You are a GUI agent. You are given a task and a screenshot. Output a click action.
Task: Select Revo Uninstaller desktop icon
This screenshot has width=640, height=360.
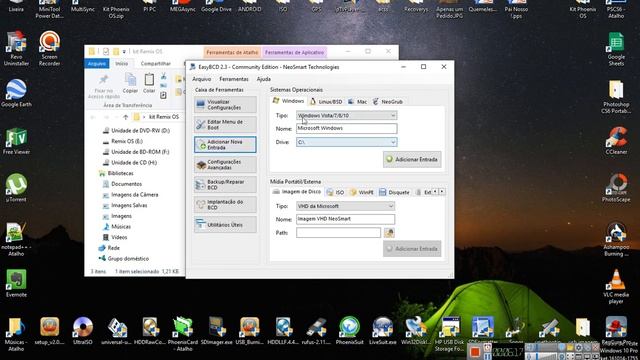[x=16, y=48]
